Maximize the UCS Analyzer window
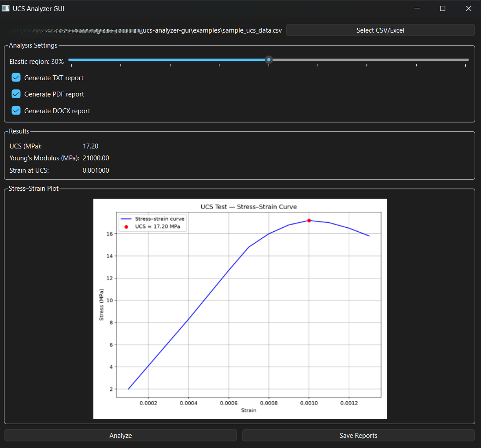 tap(443, 8)
